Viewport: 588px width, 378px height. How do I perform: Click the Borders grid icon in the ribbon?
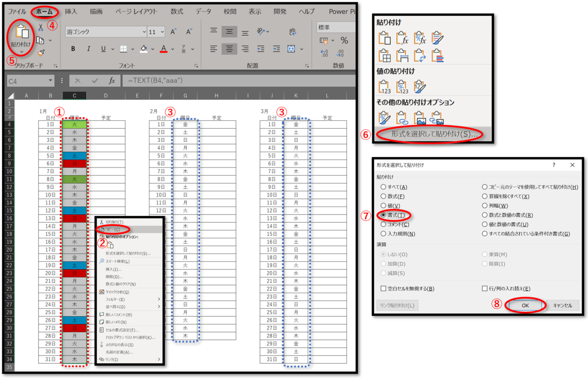[x=123, y=48]
